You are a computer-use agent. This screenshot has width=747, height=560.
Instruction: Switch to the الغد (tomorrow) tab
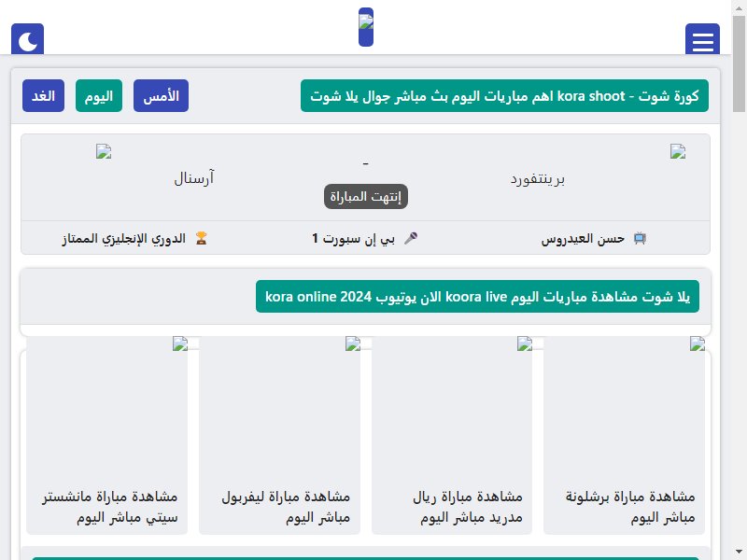coord(43,96)
